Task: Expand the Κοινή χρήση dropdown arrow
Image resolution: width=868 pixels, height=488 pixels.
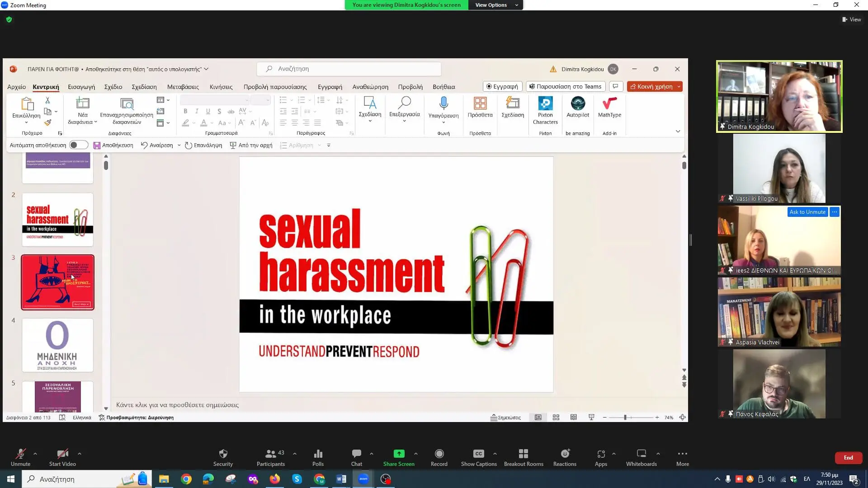Action: tap(679, 86)
